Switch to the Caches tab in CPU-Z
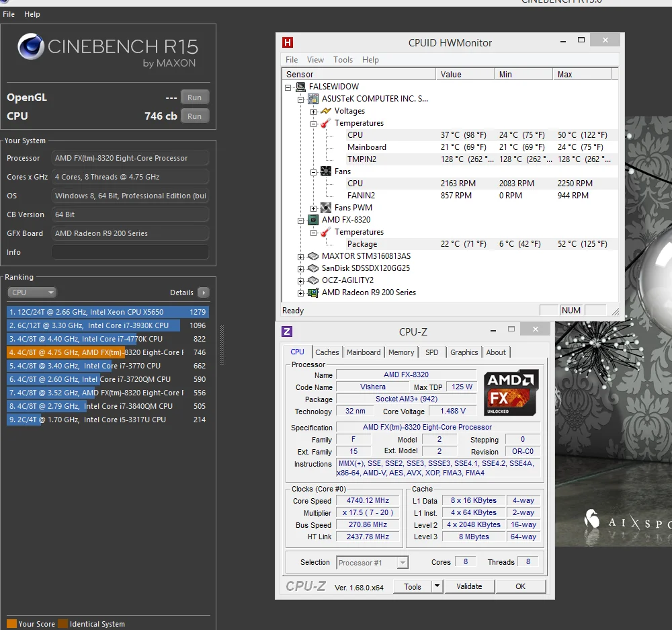 327,352
